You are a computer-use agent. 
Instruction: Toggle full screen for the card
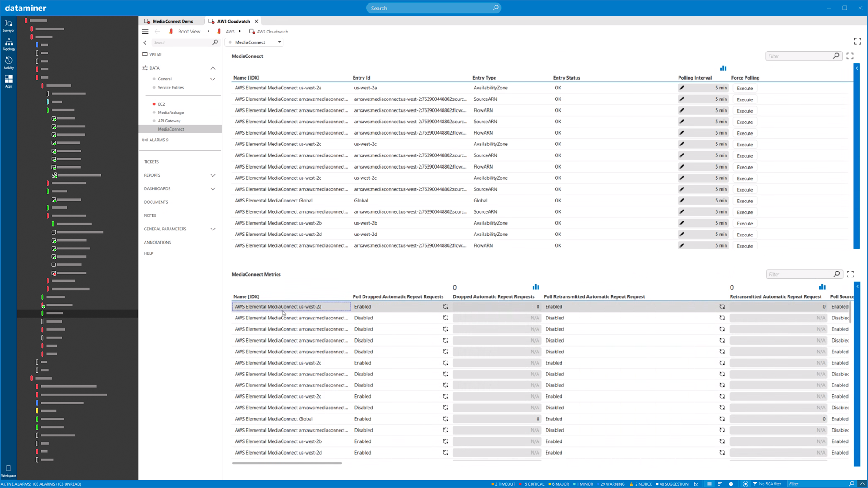click(x=858, y=42)
